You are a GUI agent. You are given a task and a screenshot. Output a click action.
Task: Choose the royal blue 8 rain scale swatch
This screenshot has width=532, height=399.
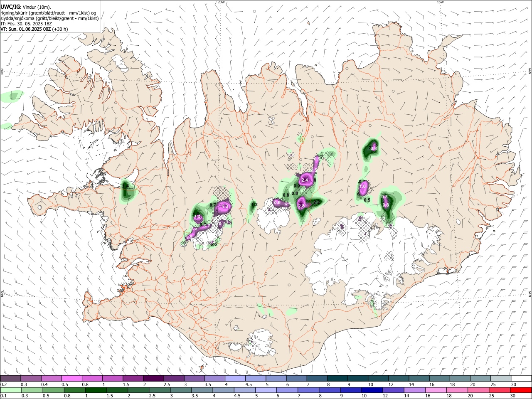tap(329, 390)
